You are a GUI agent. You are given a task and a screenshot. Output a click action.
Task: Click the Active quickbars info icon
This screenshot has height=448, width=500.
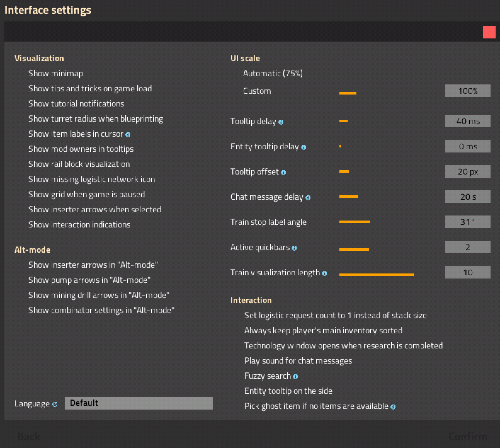[x=294, y=248]
